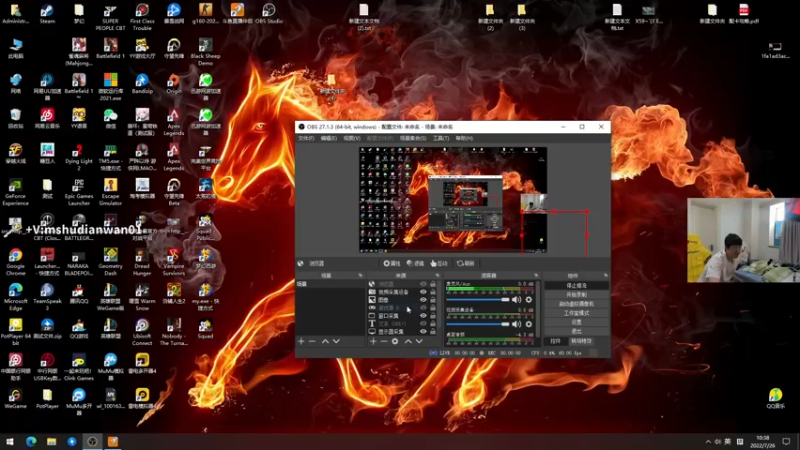
Task: Open the OBS Studio desktop shortcut
Action: (269, 14)
